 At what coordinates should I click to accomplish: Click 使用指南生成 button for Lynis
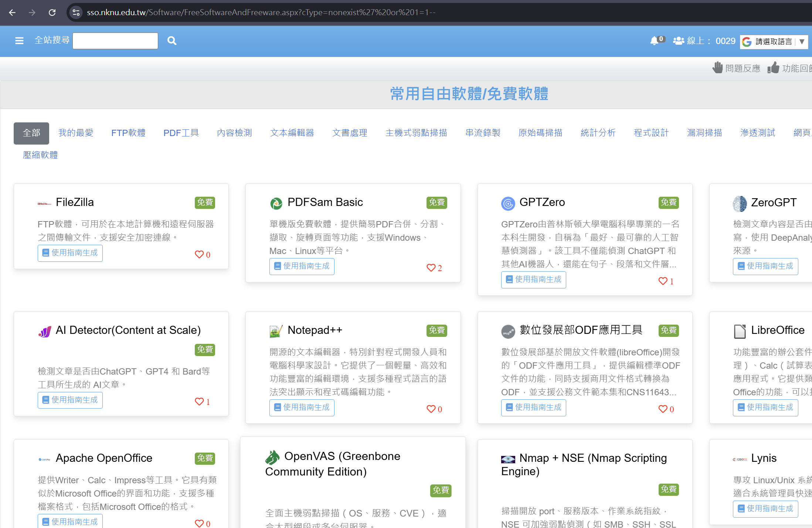765,509
